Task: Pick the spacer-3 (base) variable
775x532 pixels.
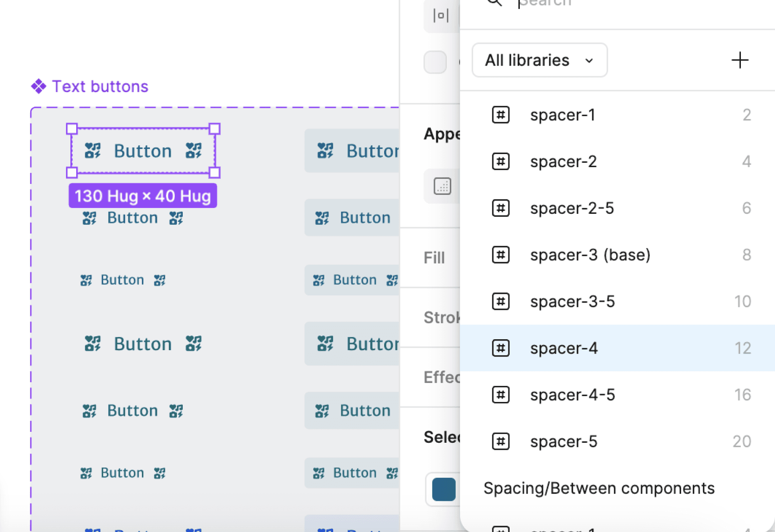Action: [x=617, y=255]
